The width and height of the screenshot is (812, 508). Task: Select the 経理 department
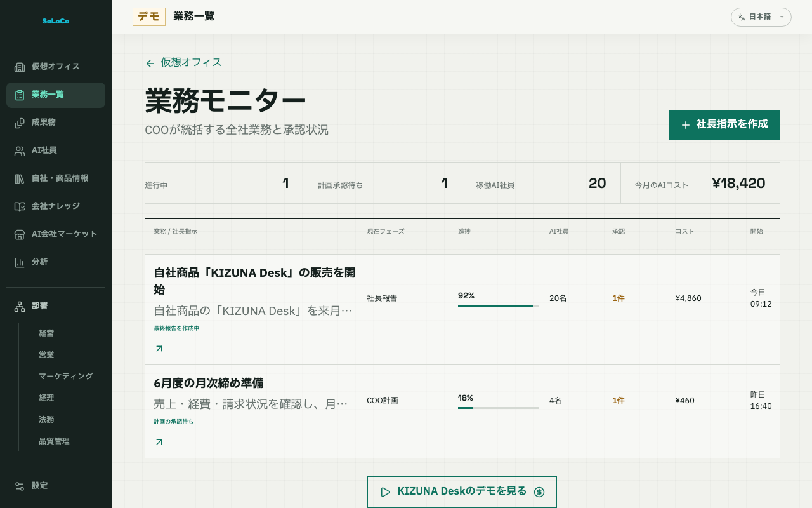(46, 398)
